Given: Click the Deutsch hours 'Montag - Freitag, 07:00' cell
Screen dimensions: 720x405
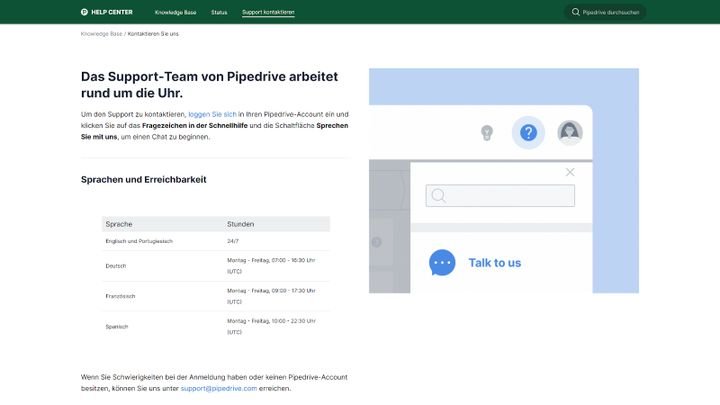Looking at the screenshot, I should [x=271, y=266].
